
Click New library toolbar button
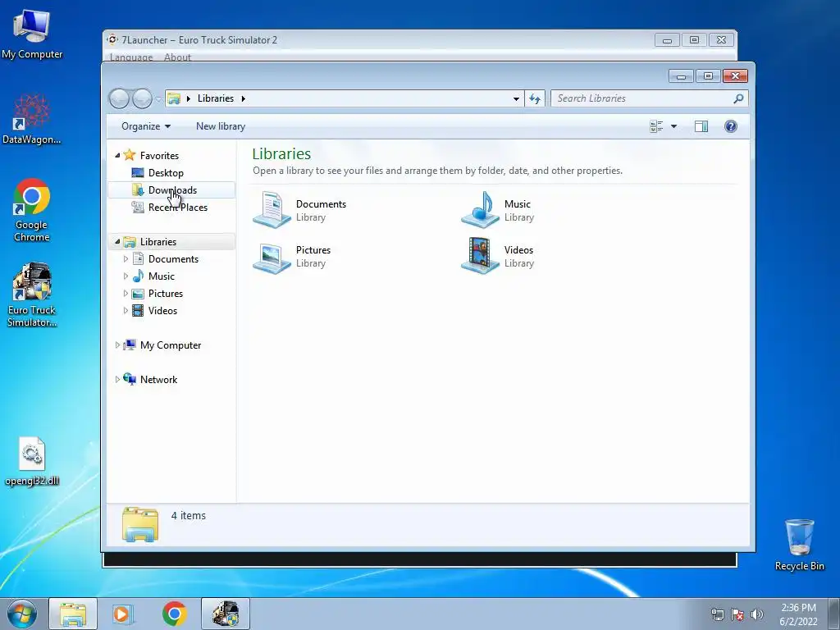click(x=221, y=126)
